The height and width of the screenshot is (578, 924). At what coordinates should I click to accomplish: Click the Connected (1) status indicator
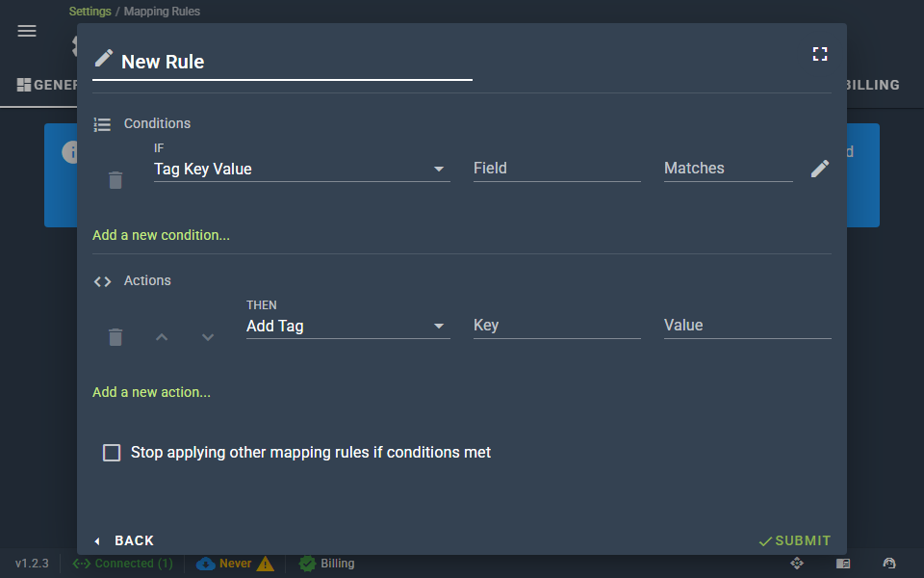tap(122, 564)
